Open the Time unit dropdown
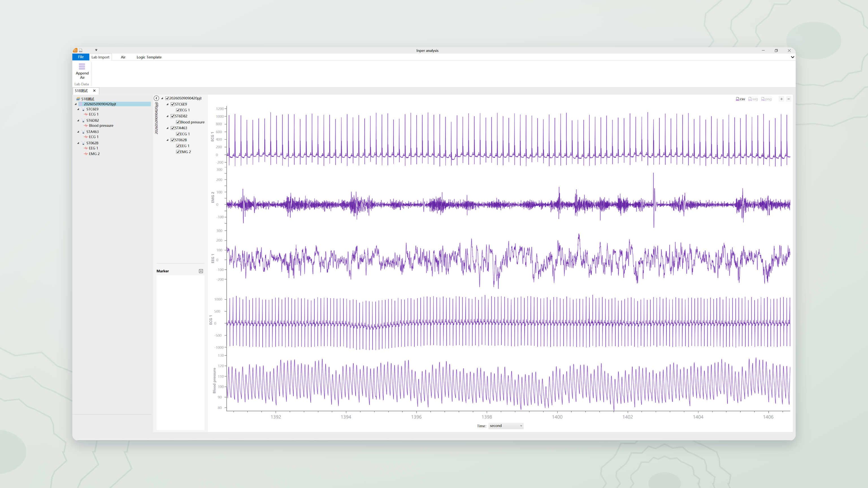The image size is (868, 488). (x=506, y=426)
